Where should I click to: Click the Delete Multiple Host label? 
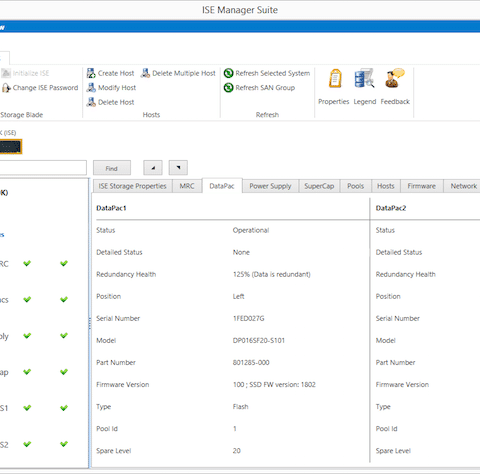pyautogui.click(x=184, y=73)
